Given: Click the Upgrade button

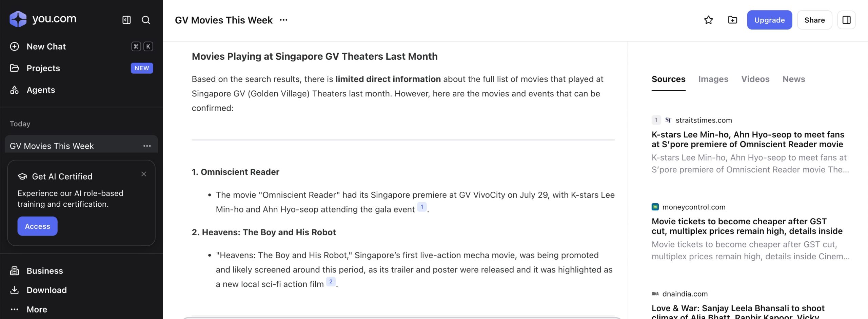Looking at the screenshot, I should (769, 20).
